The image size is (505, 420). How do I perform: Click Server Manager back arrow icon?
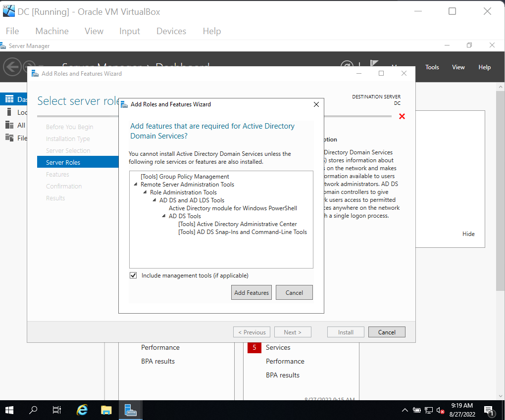[12, 67]
